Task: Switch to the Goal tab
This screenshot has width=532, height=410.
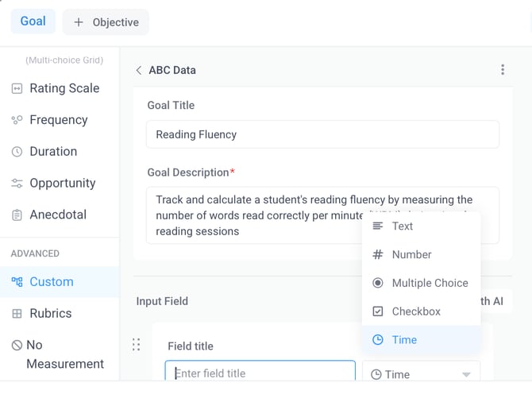Action: coord(33,21)
